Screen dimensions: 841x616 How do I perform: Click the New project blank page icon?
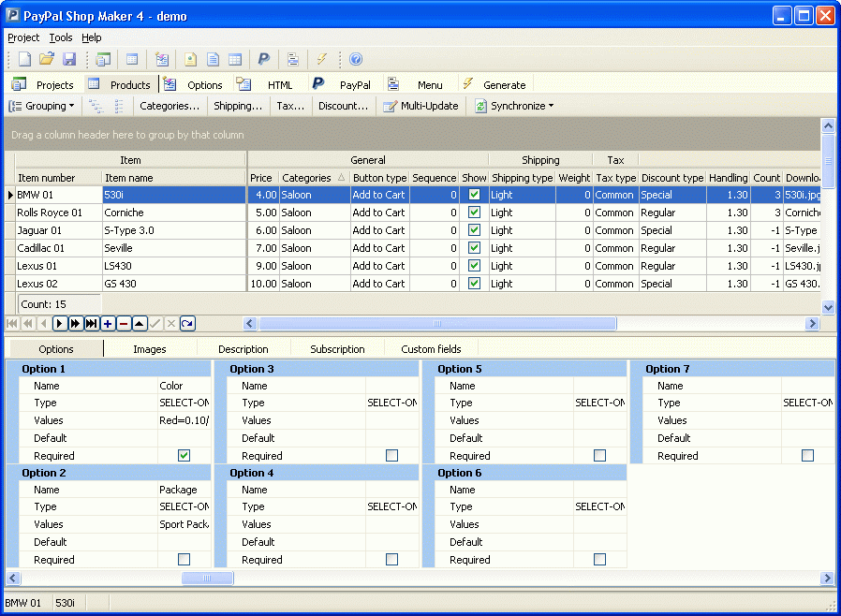pos(24,59)
